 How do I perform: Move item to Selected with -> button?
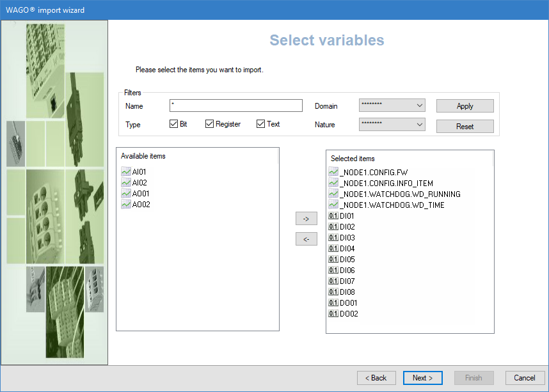tap(306, 219)
